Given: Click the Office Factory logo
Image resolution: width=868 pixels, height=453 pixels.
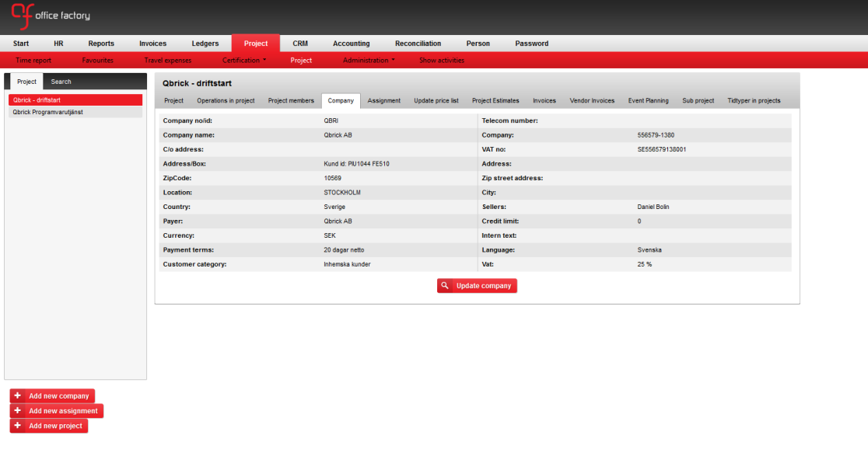Looking at the screenshot, I should point(51,16).
